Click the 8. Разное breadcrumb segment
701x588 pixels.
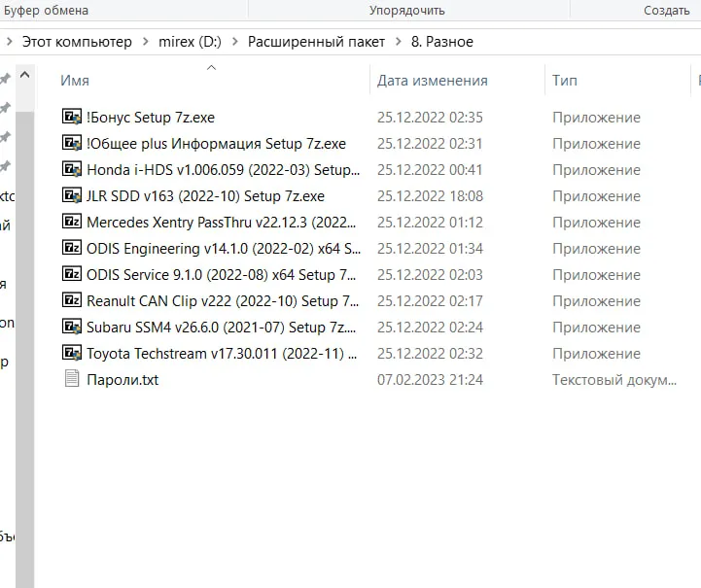(x=442, y=42)
